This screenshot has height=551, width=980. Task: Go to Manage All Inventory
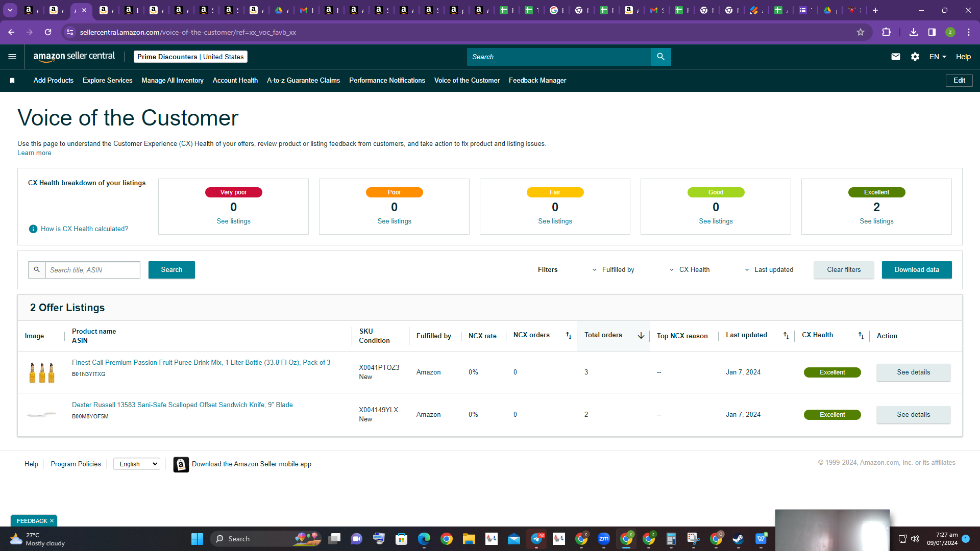coord(173,81)
